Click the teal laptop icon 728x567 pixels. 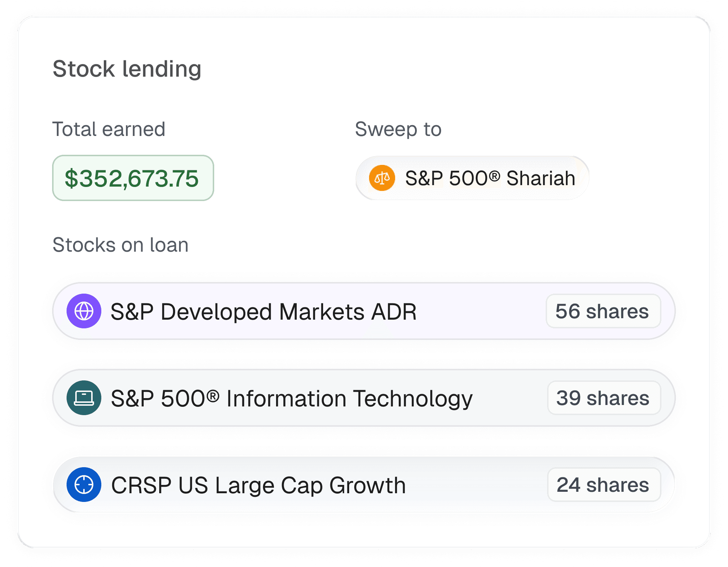click(x=84, y=398)
